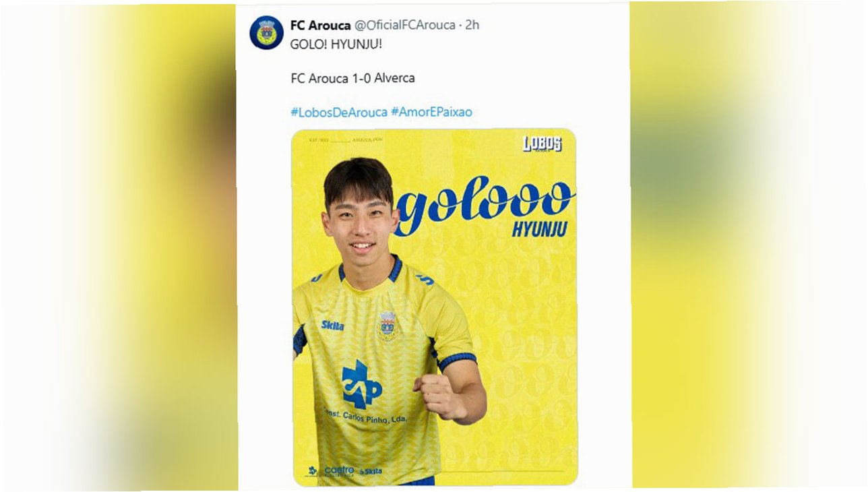Open the #LobosDeArouca hashtag
The image size is (868, 492).
pos(338,112)
